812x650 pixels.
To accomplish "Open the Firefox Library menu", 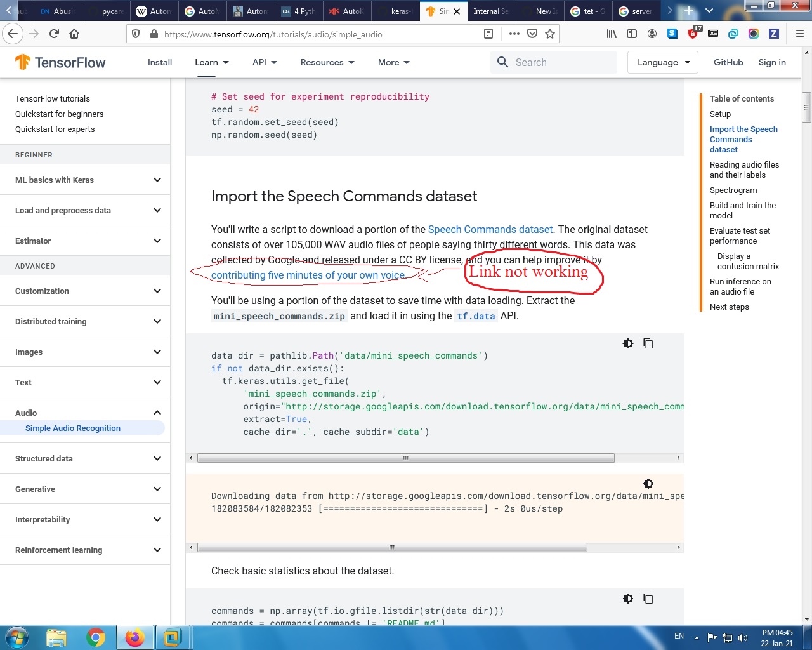I will [612, 33].
